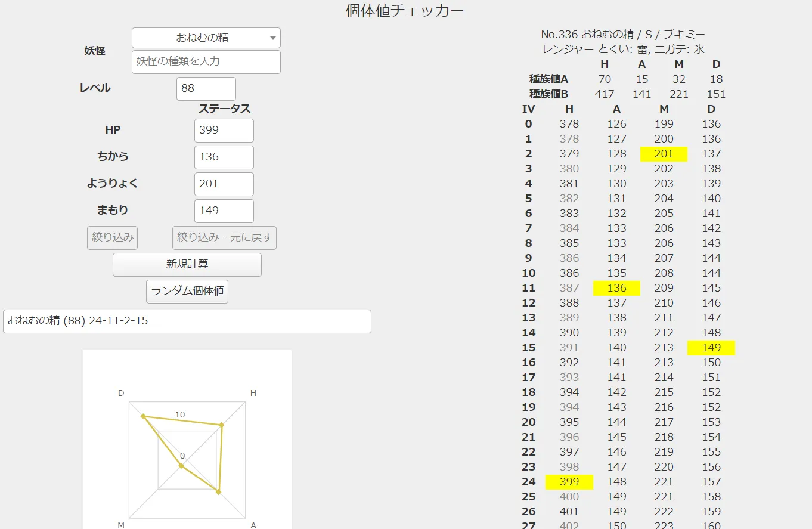Click the ようりょく label
This screenshot has width=812, height=529.
pyautogui.click(x=113, y=184)
